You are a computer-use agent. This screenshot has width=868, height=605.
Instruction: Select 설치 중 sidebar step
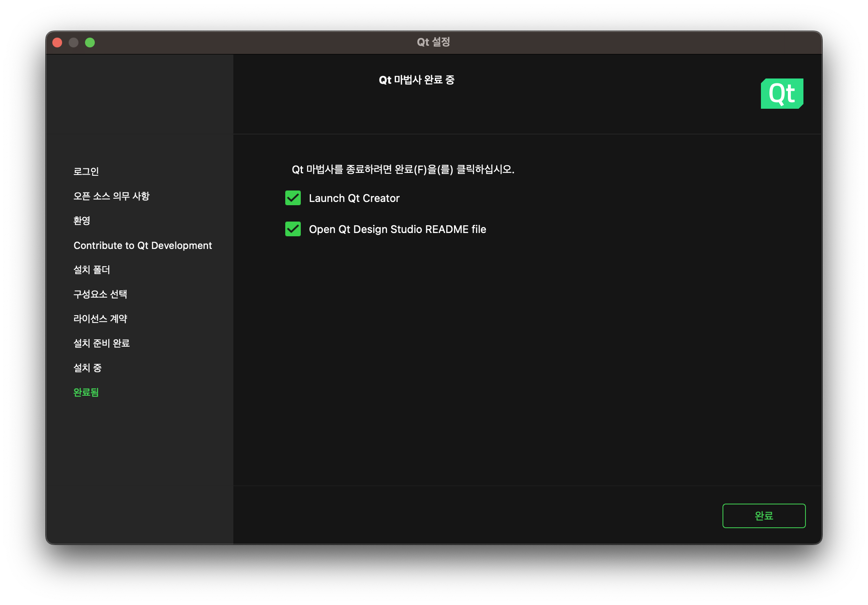pos(87,368)
